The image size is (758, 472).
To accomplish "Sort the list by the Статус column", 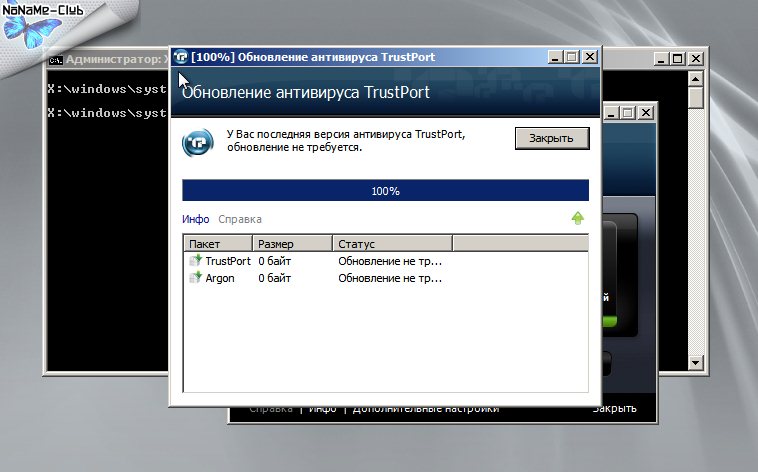I will click(x=392, y=243).
